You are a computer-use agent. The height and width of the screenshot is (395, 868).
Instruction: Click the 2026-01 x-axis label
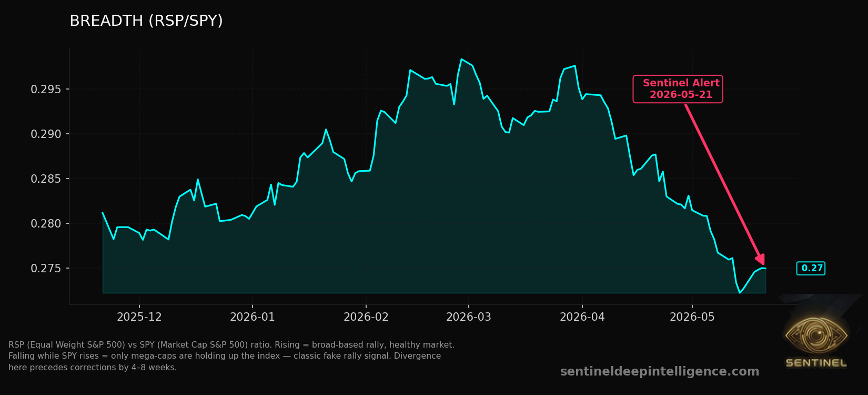[x=253, y=317]
